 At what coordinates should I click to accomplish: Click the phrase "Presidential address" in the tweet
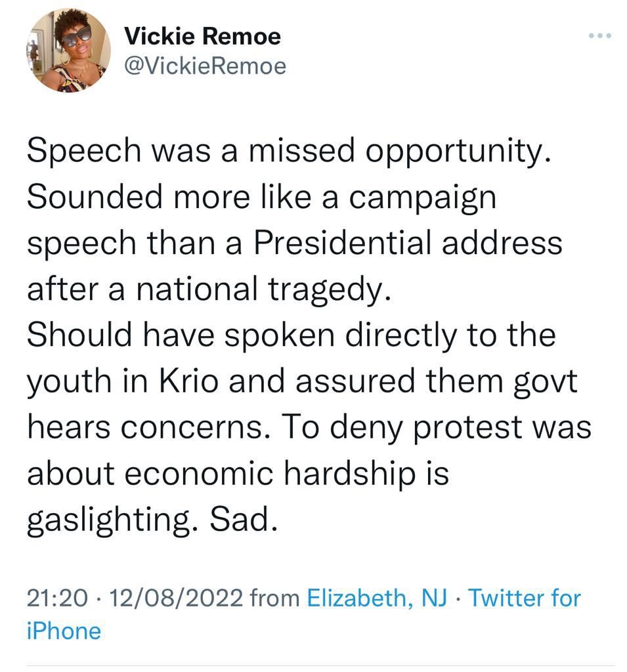tap(408, 243)
